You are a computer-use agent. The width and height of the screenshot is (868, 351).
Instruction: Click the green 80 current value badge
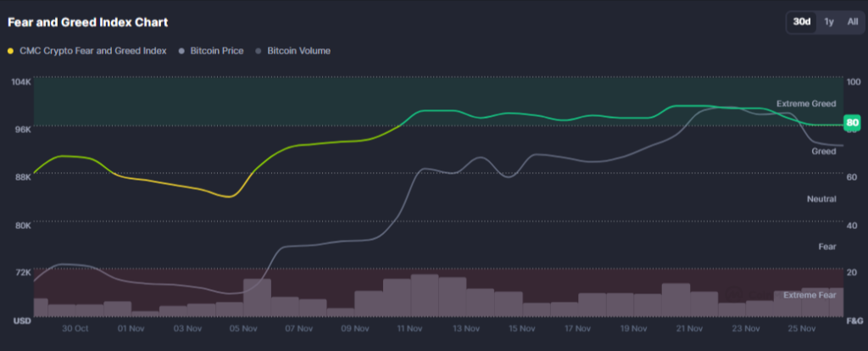point(853,124)
